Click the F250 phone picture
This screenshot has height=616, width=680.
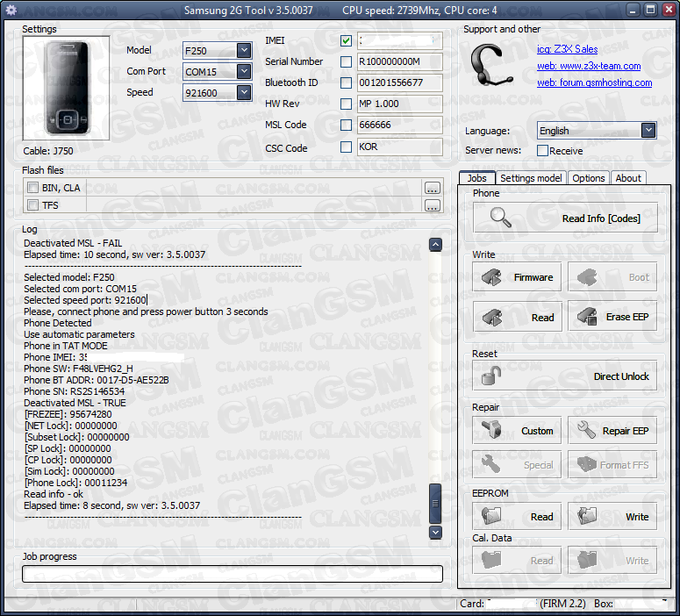[66, 88]
